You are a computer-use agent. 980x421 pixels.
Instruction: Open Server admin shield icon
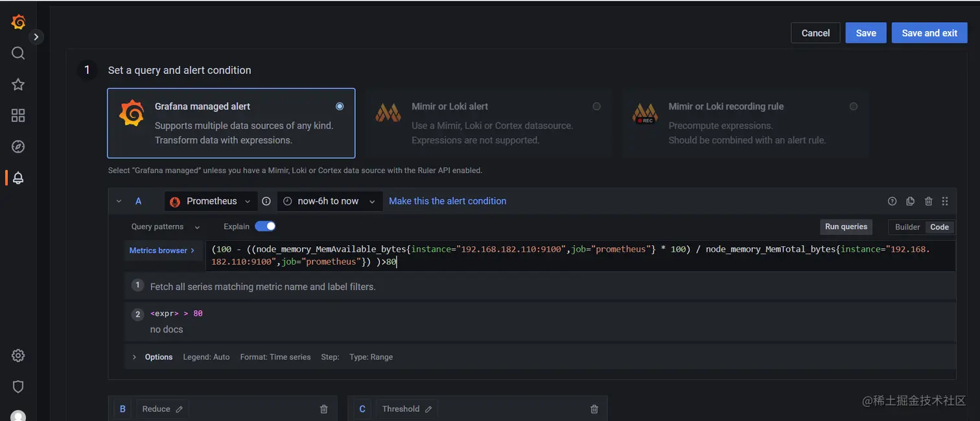point(18,387)
